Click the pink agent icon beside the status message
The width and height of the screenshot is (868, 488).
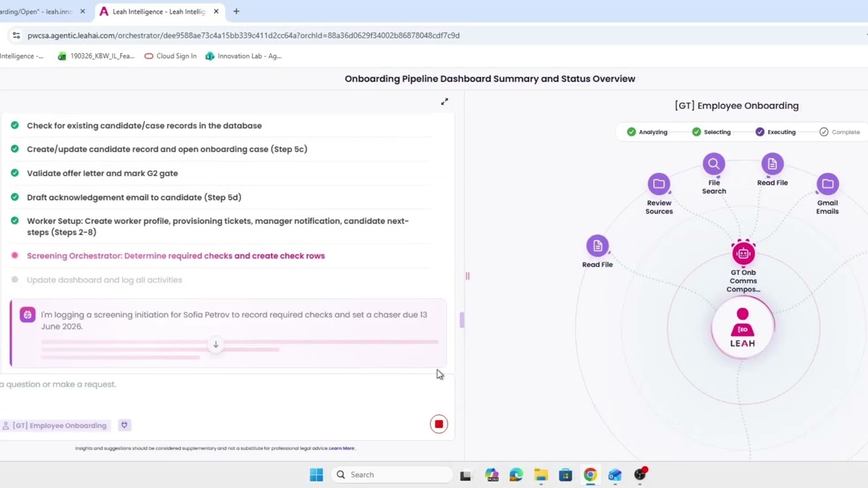pos(27,314)
